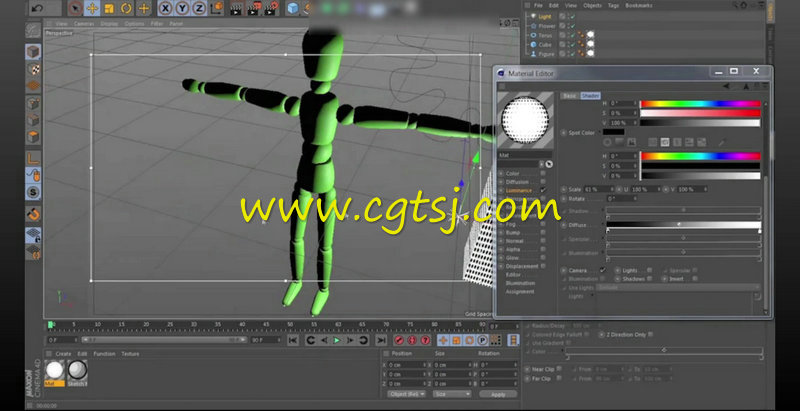The height and width of the screenshot is (411, 800).
Task: Click the color wheel mode icon
Action: click(x=608, y=142)
